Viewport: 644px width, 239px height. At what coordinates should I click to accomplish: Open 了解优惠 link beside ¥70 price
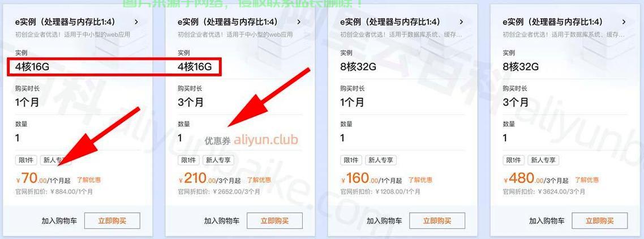pos(89,180)
